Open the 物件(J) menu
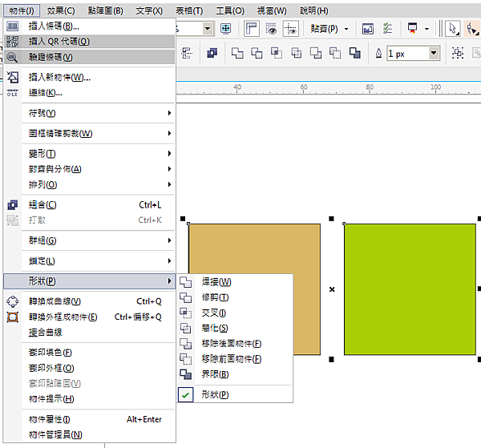481x448 pixels. pyautogui.click(x=22, y=11)
